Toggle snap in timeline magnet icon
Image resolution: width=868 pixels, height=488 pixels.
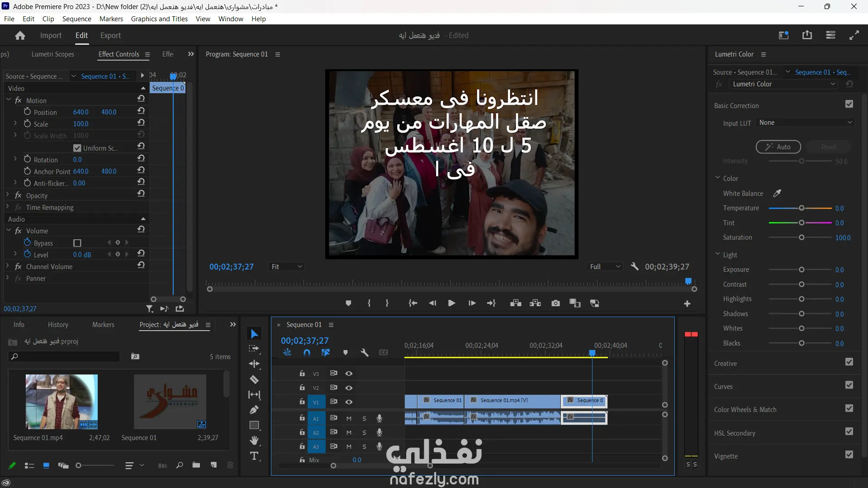pos(307,353)
